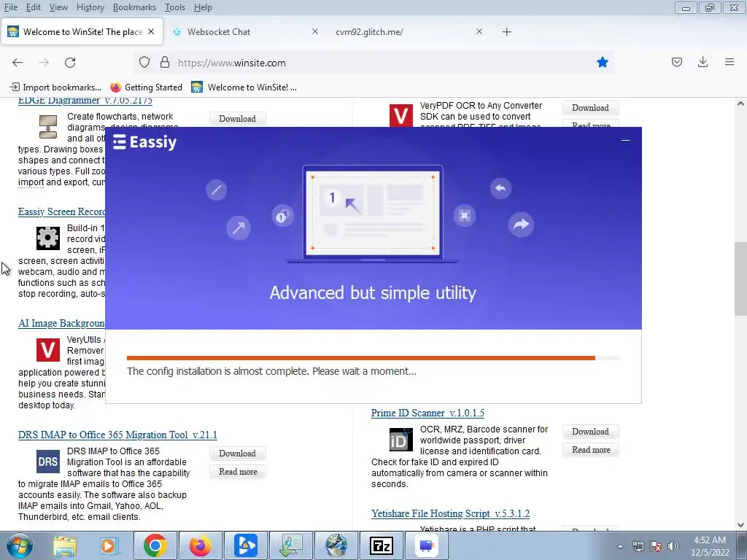Close the Websocket Chat tab
The height and width of the screenshot is (560, 747).
(315, 31)
